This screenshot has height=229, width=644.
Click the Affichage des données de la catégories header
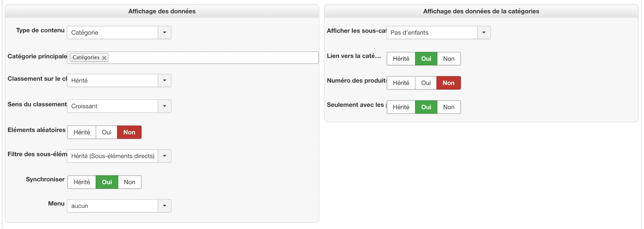pyautogui.click(x=481, y=11)
